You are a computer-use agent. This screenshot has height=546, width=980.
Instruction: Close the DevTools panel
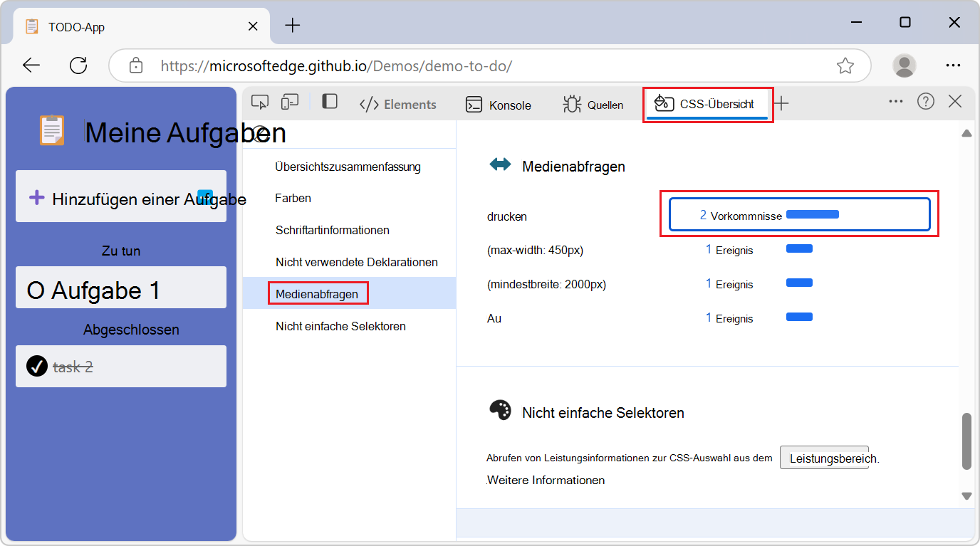pyautogui.click(x=955, y=102)
